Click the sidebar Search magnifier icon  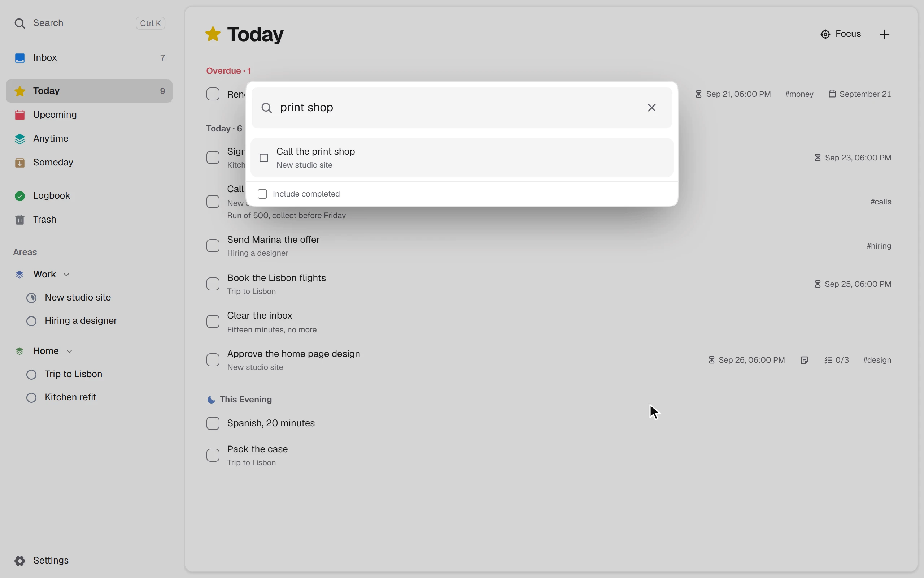[x=19, y=23]
